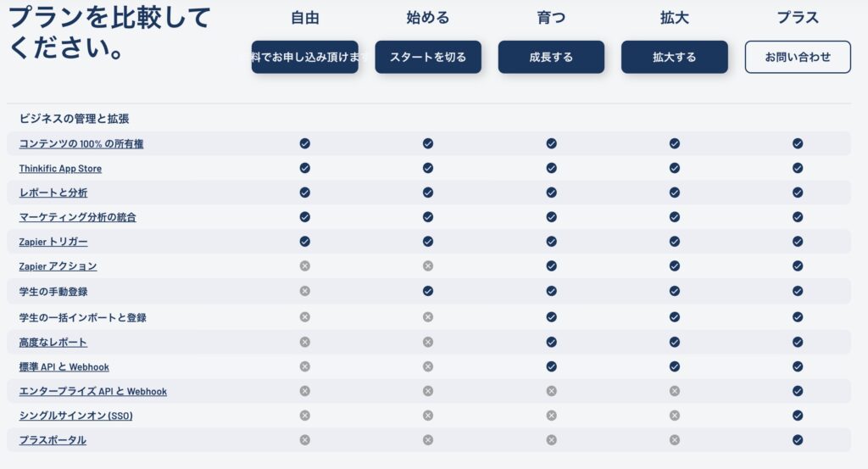
Task: Click the checkmark for レポートと分析 under プラス
Action: [x=798, y=193]
